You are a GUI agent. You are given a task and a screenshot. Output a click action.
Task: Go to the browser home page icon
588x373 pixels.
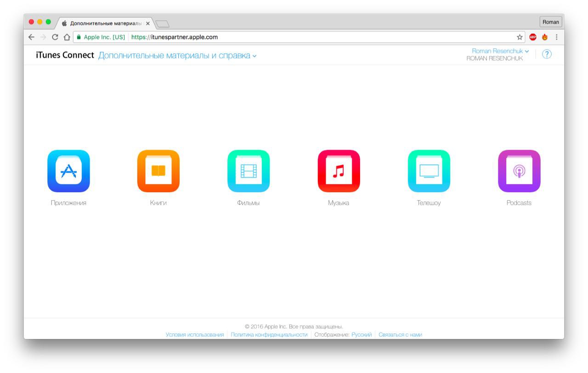(67, 37)
